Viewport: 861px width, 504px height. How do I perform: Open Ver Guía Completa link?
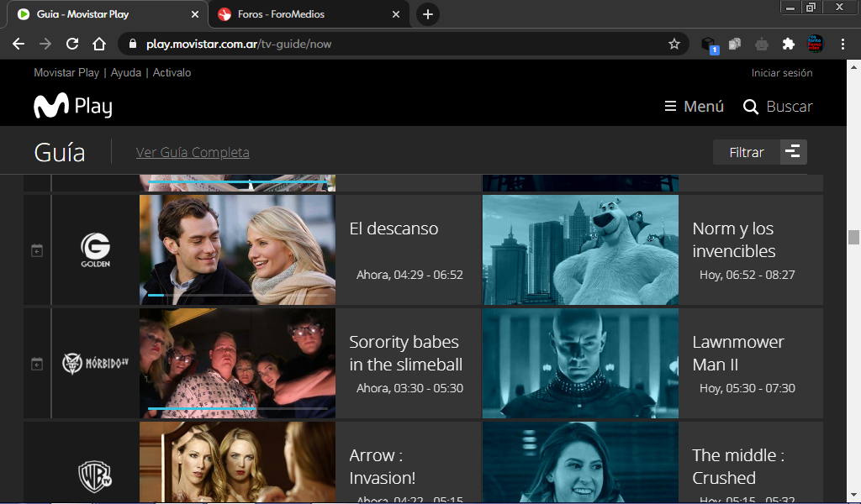(x=193, y=153)
